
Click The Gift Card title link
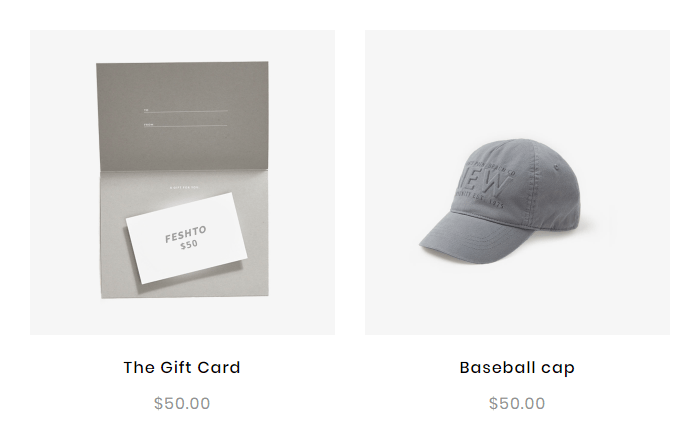tap(182, 368)
